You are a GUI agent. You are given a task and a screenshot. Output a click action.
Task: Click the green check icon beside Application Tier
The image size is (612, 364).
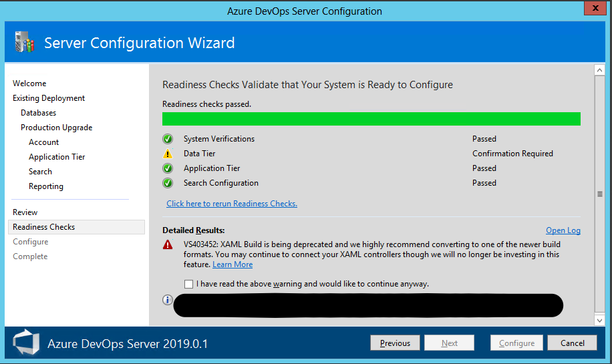168,168
